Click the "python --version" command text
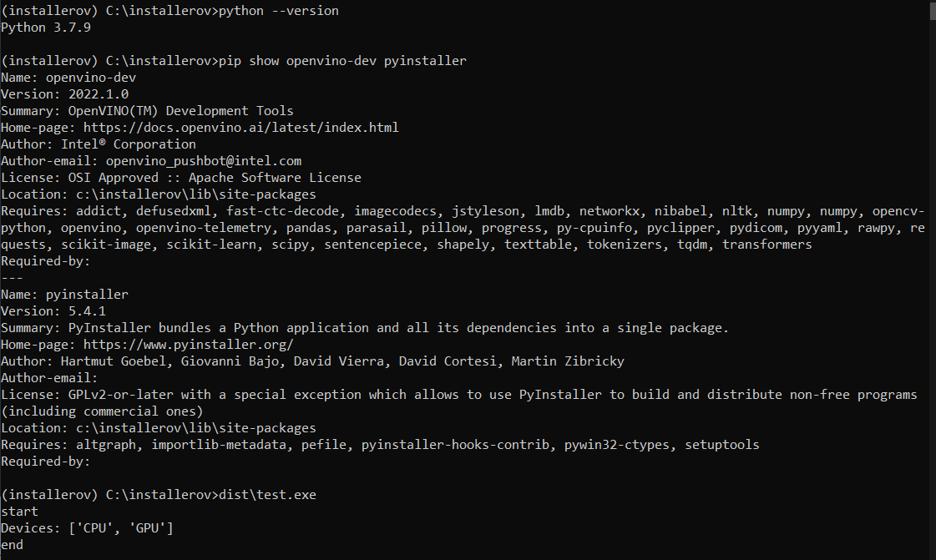The width and height of the screenshot is (936, 560). click(x=278, y=11)
